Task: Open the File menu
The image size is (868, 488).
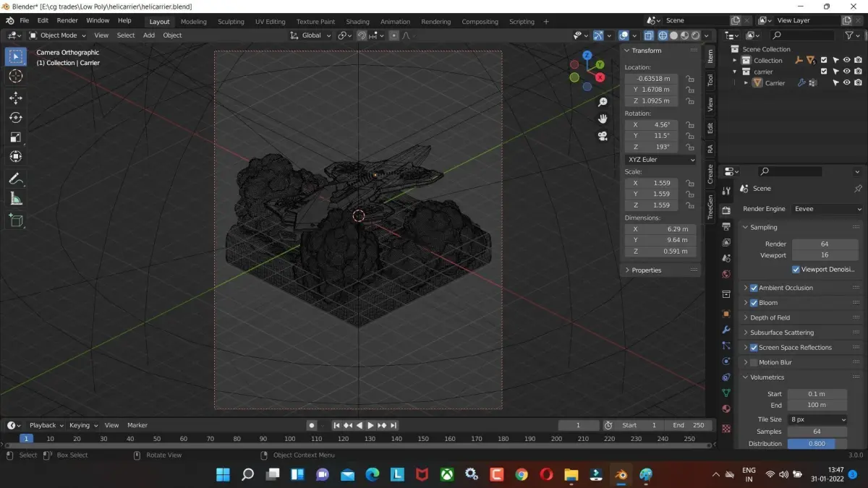Action: 24,20
